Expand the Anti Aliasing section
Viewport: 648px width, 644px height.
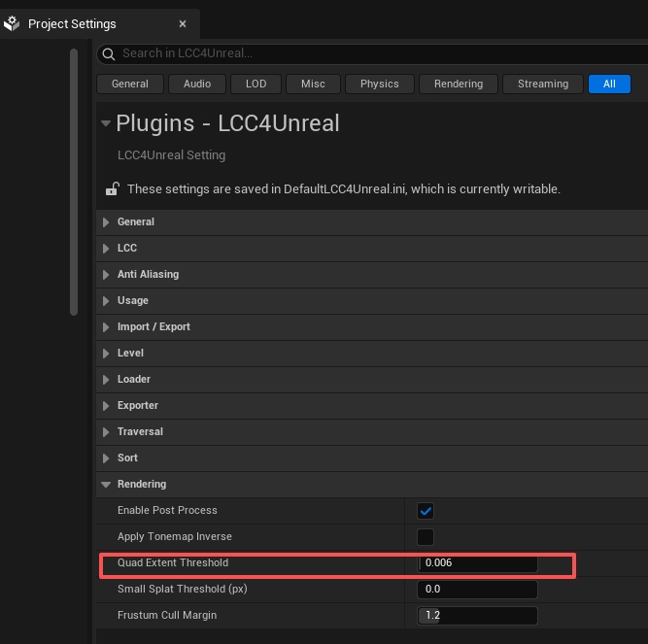(106, 275)
